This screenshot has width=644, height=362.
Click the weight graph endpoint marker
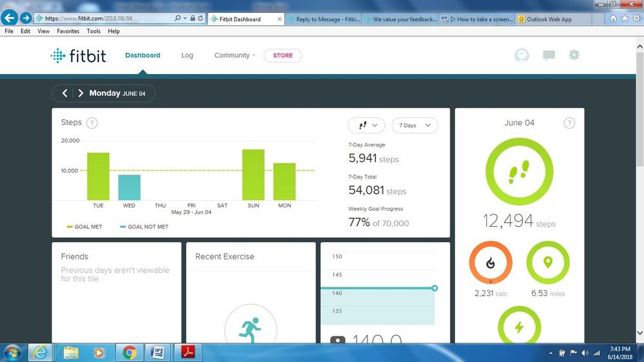coord(434,288)
